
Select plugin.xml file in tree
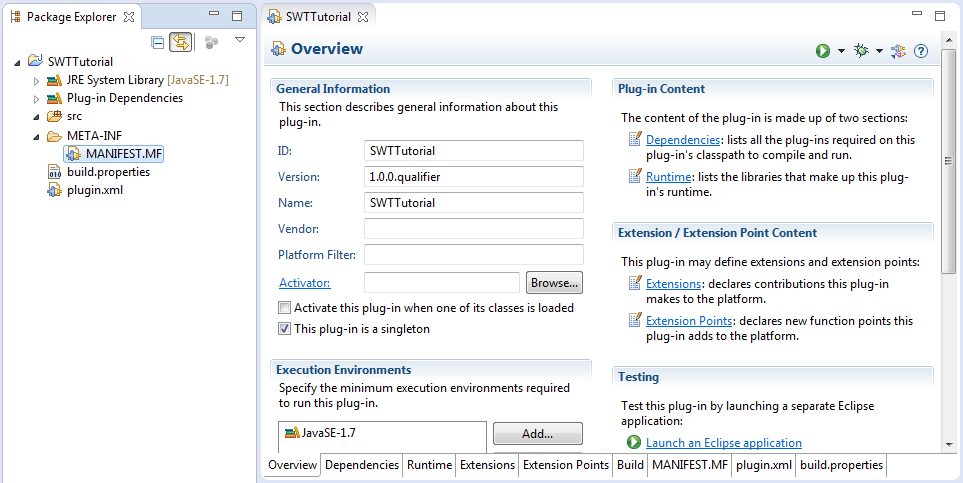pos(95,190)
